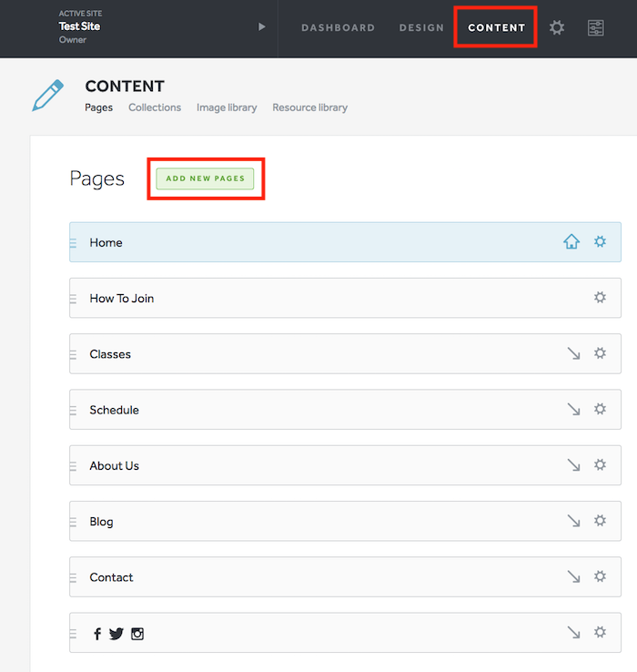
Task: Click the home icon on Home row
Action: pos(571,242)
